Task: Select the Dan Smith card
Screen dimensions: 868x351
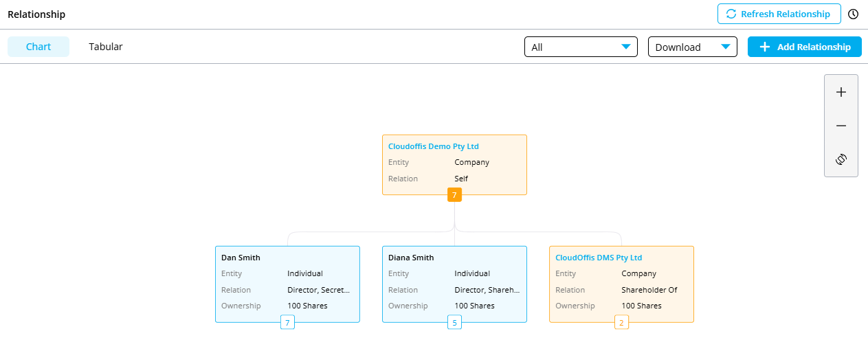Action: (241, 258)
